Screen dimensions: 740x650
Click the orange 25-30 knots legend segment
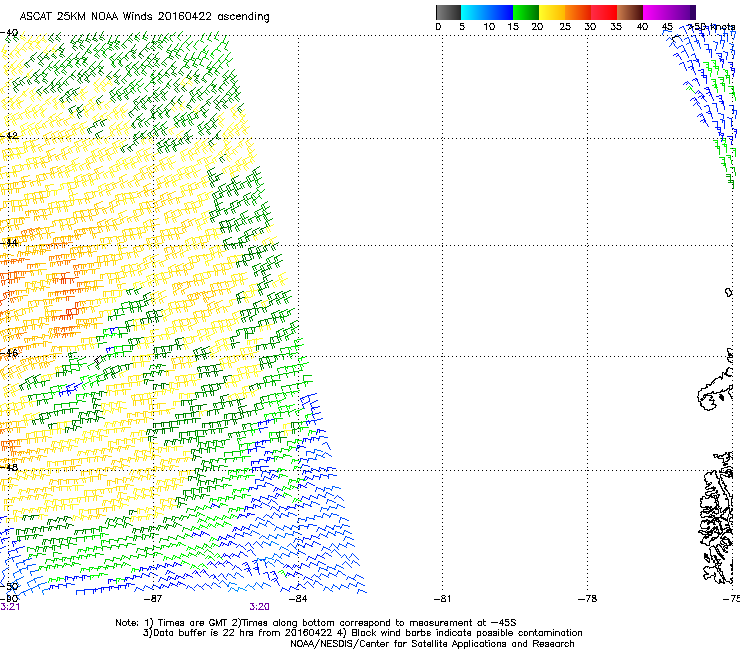point(578,12)
